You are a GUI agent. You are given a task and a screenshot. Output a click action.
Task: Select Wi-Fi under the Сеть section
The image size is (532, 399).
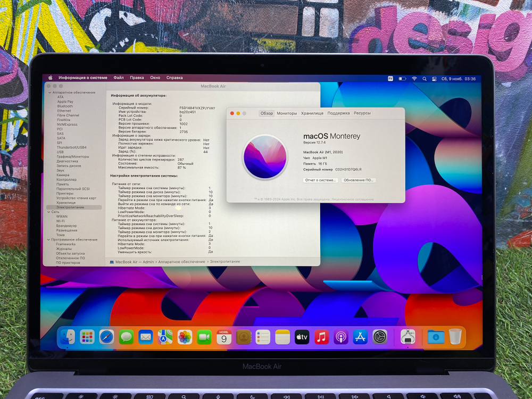[63, 220]
